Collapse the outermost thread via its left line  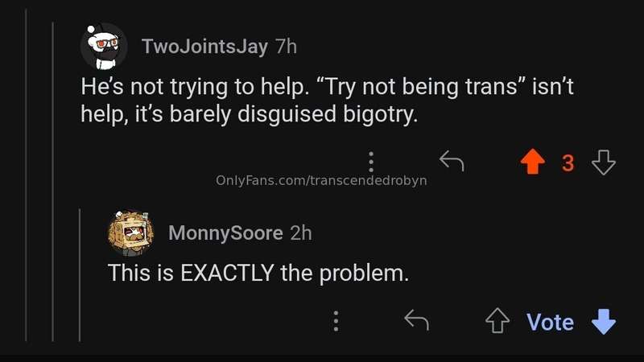pyautogui.click(x=27, y=175)
